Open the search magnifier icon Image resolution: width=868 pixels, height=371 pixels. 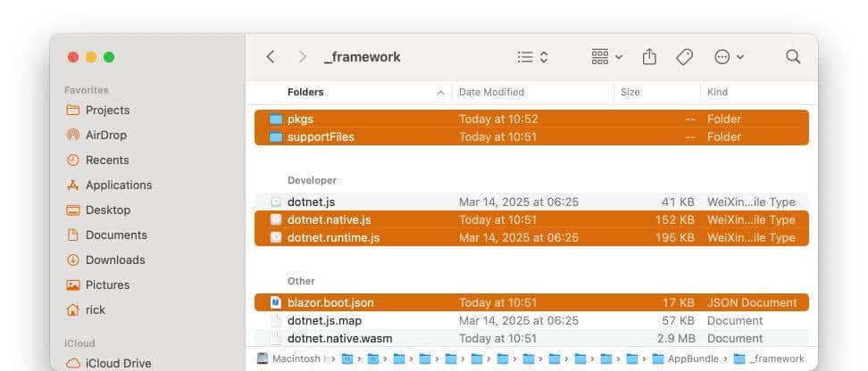(793, 57)
